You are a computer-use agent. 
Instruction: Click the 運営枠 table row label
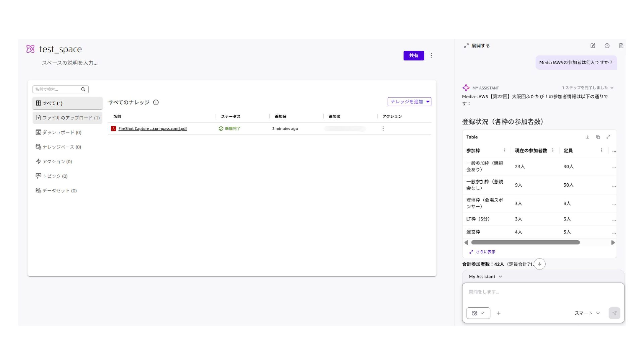[473, 232]
